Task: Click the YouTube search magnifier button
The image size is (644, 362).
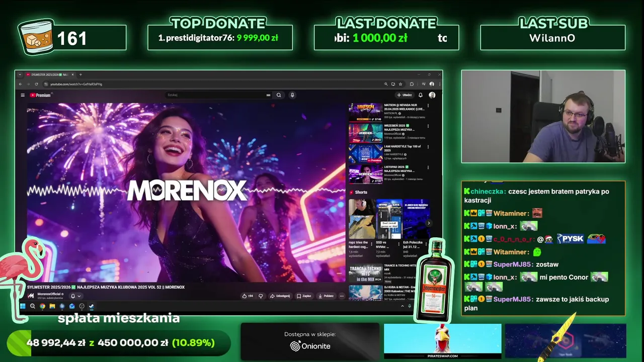Action: [x=279, y=95]
